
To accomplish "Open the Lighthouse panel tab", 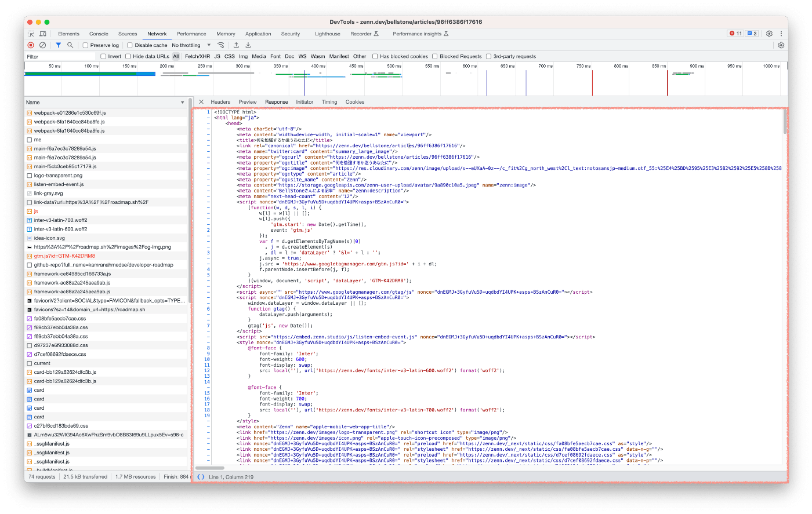I will pos(328,34).
